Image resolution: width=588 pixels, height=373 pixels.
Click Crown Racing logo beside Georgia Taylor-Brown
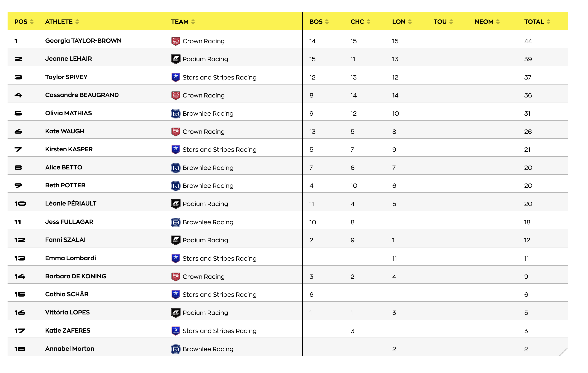click(176, 41)
